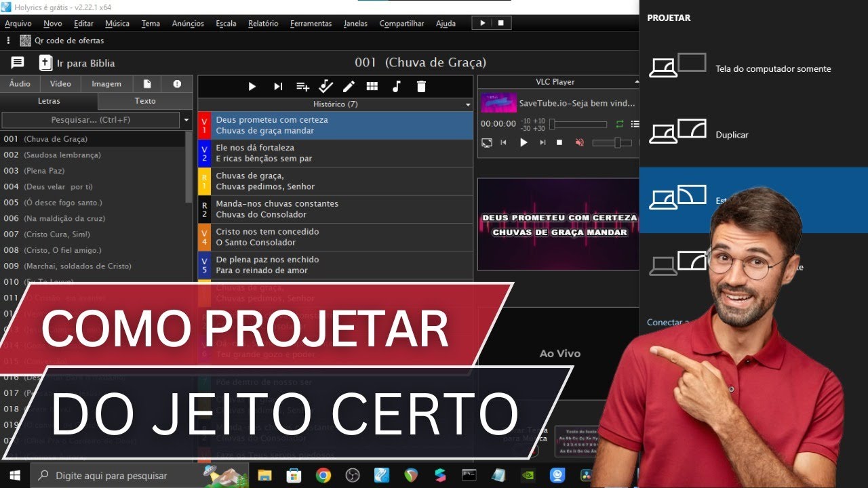Play the selected song in the lyrics toolbar

[252, 86]
